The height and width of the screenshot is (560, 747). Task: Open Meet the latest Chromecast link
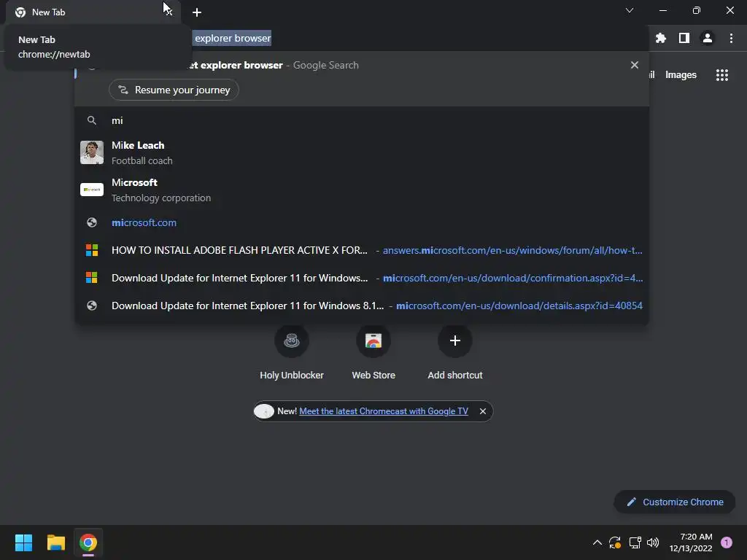[384, 411]
